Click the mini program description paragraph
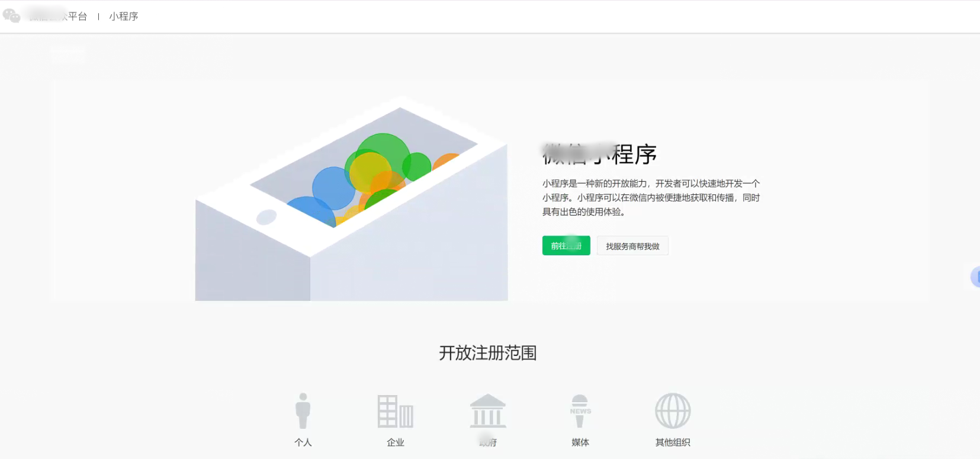The height and width of the screenshot is (459, 980). (651, 198)
